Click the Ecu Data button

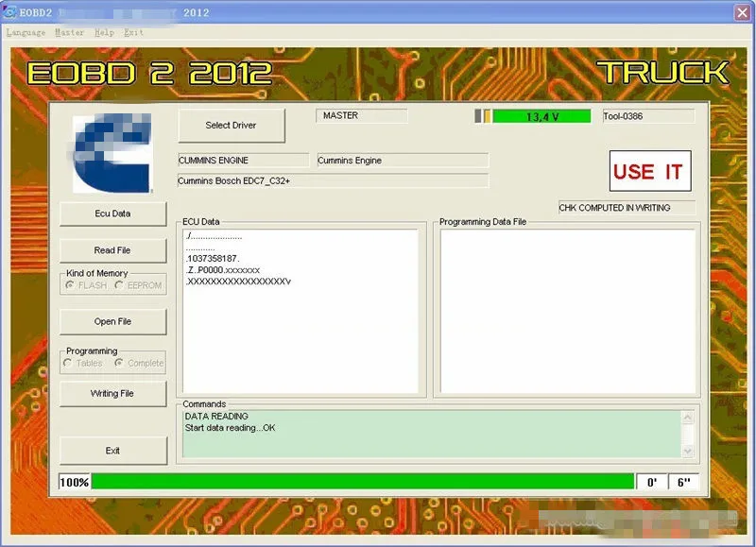[112, 214]
